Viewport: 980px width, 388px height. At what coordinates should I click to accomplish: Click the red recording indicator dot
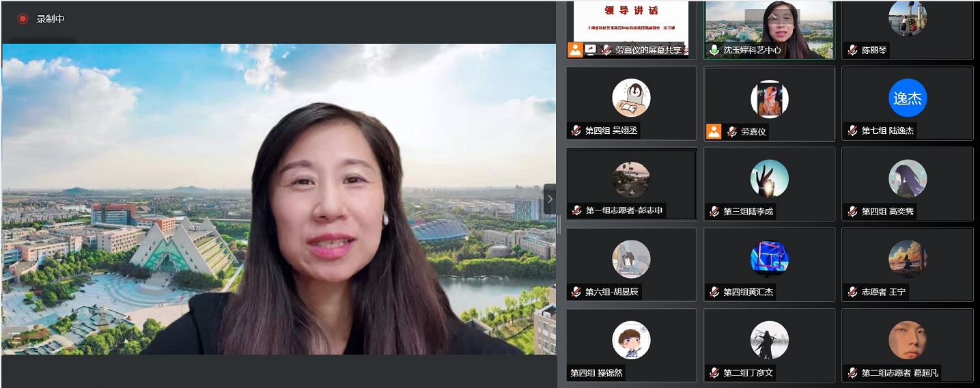[23, 19]
